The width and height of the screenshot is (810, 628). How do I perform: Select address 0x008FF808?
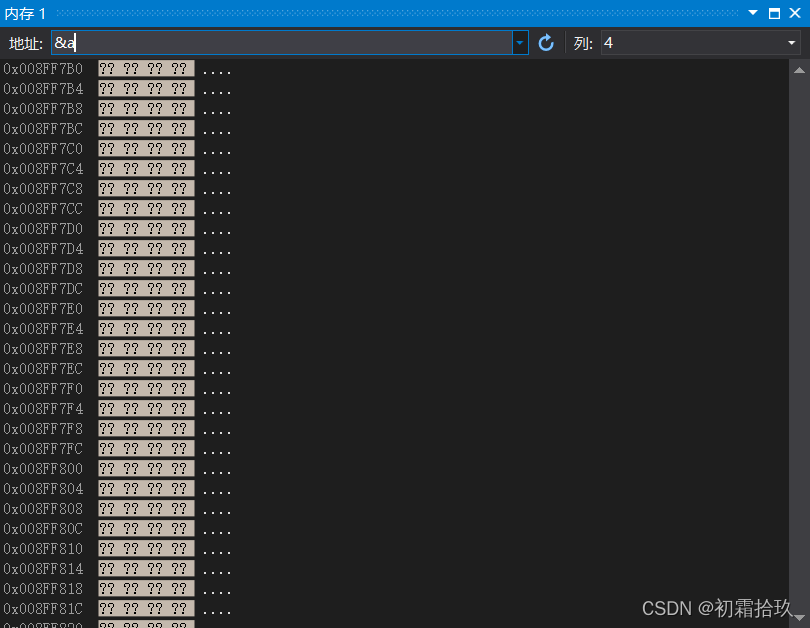pos(43,509)
